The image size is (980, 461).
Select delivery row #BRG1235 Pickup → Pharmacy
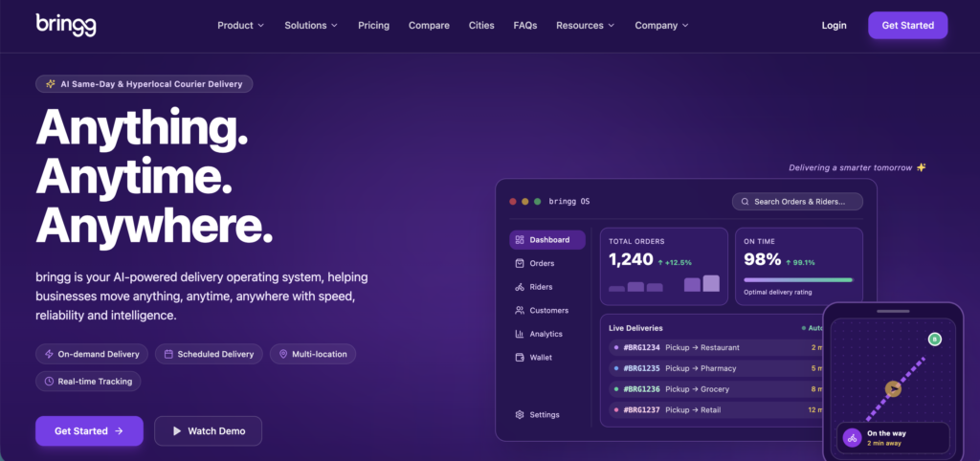point(717,368)
